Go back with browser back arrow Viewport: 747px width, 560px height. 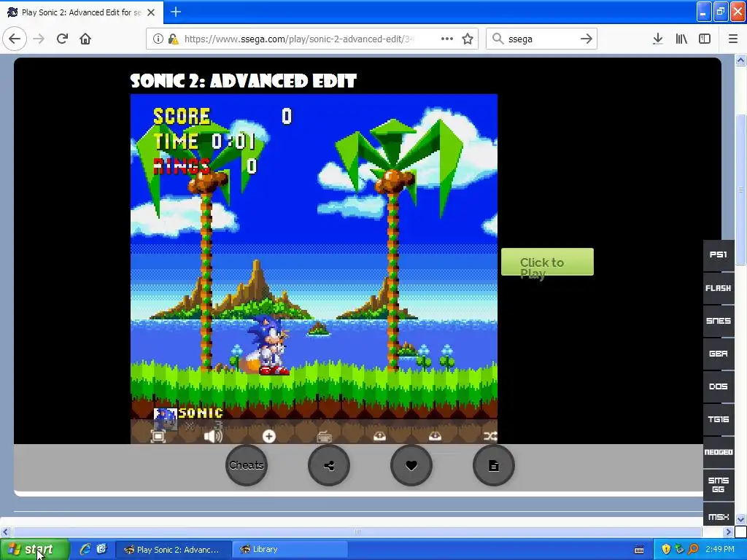[15, 39]
